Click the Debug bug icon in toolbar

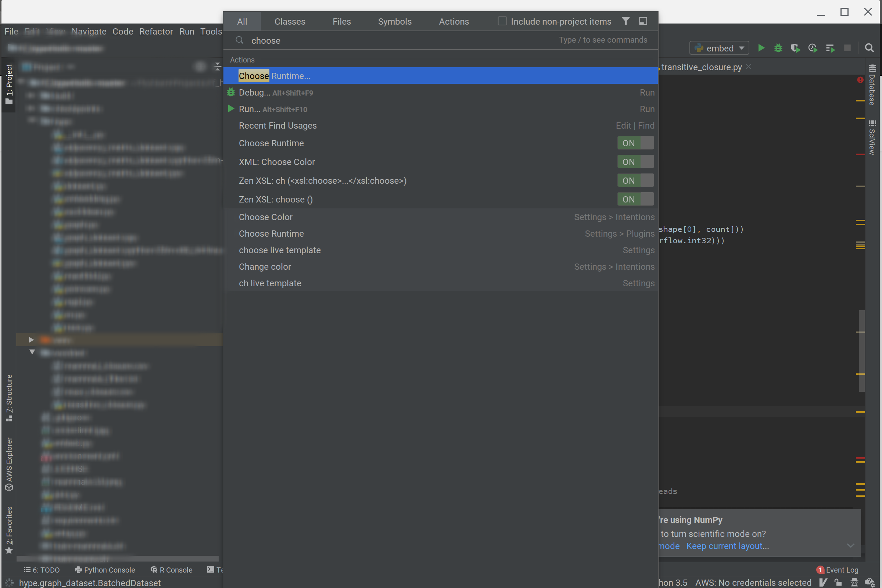778,48
